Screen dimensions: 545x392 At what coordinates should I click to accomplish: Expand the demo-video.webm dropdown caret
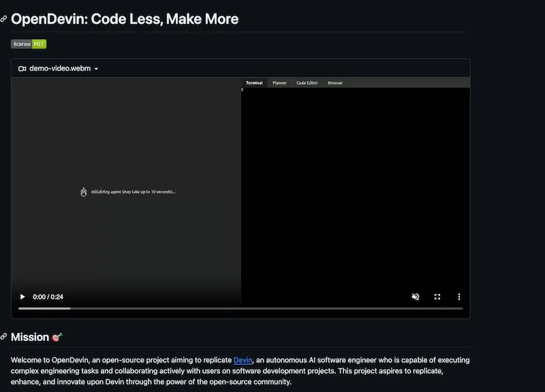pos(96,69)
